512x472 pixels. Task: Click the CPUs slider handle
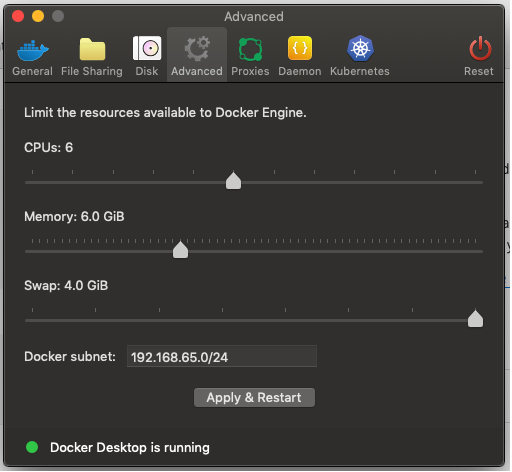pos(233,181)
